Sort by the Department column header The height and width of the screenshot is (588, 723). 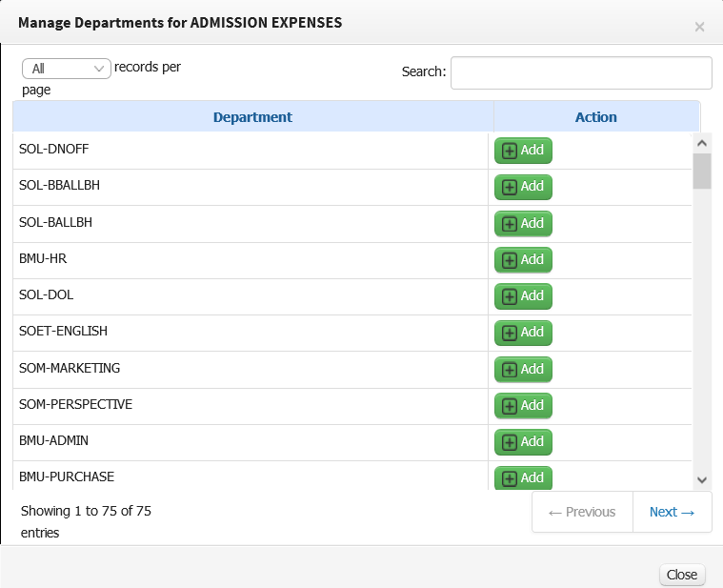[252, 117]
